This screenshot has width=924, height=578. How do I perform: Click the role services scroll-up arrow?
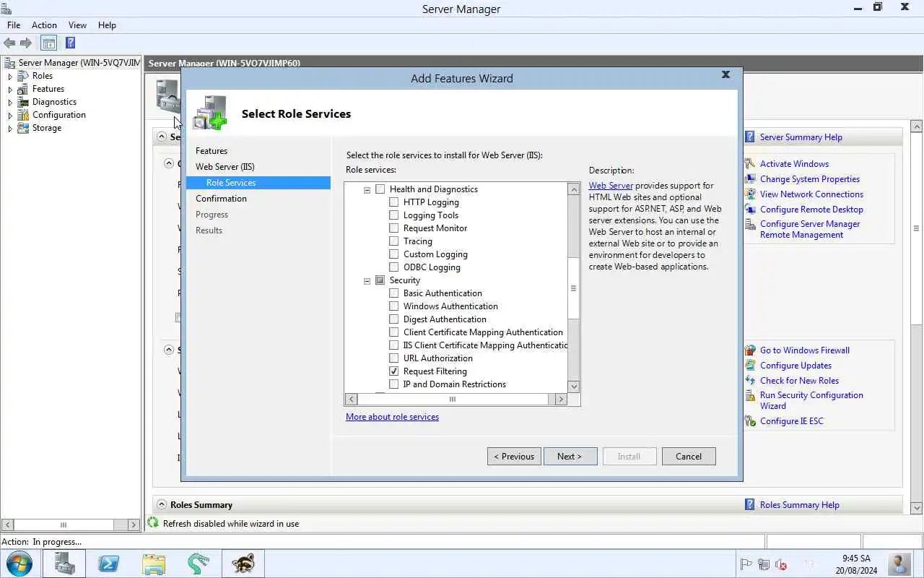pos(574,189)
